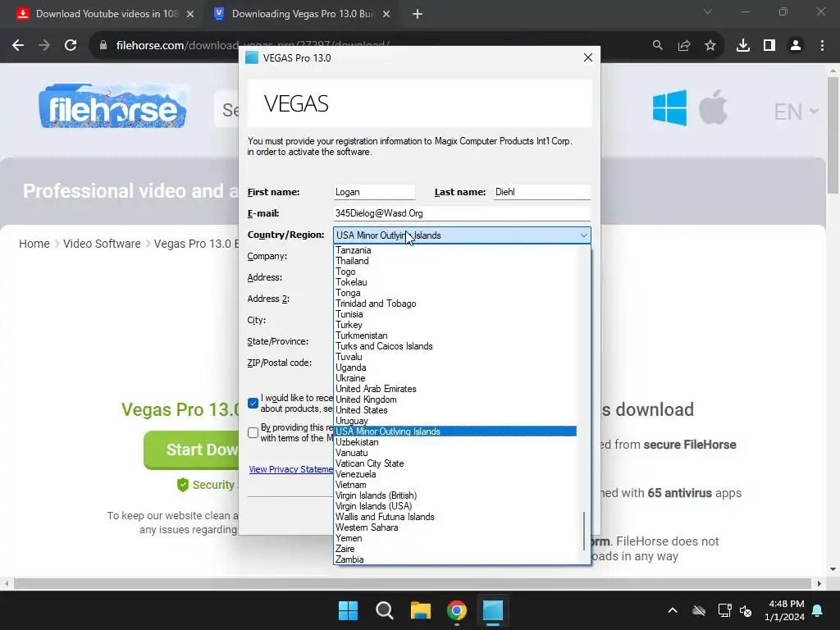Open Video Software breadcrumb link
The width and height of the screenshot is (840, 630).
[x=102, y=244]
